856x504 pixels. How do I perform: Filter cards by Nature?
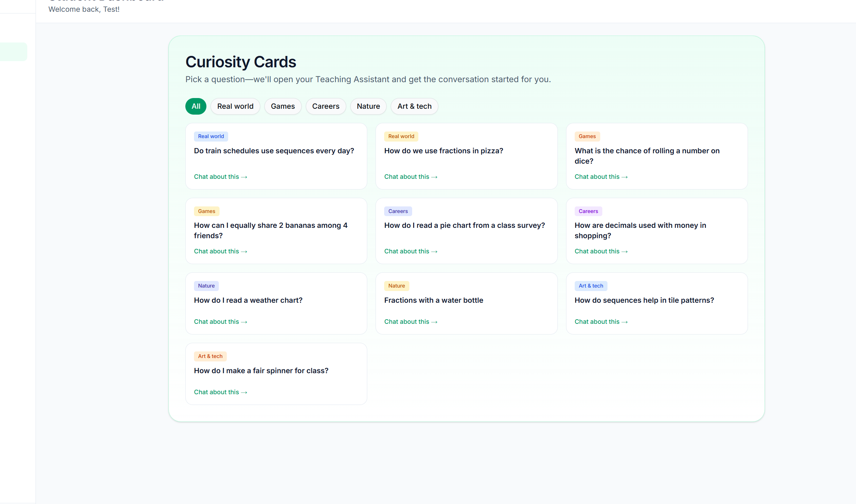pos(368,106)
